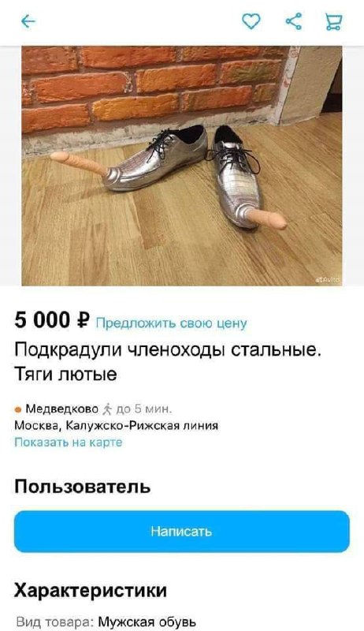The image size is (364, 631).
Task: Open the 'Пользователь' seller section
Action: click(83, 487)
